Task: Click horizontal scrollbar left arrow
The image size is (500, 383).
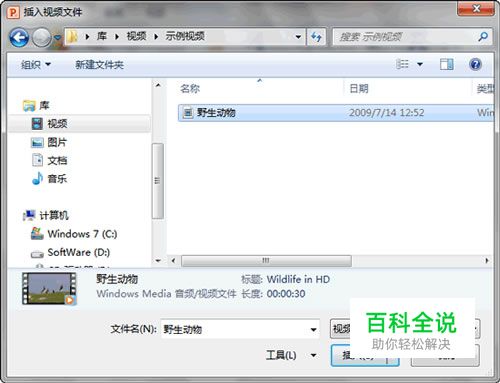Action: click(173, 261)
